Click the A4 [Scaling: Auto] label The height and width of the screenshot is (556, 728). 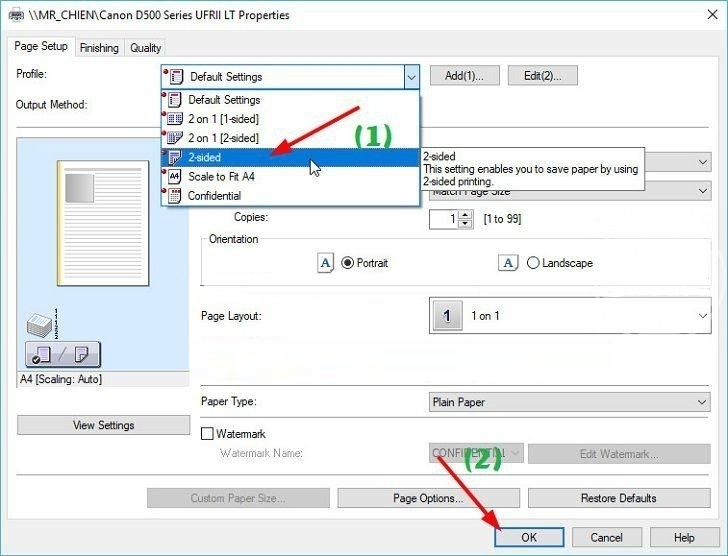pos(61,379)
